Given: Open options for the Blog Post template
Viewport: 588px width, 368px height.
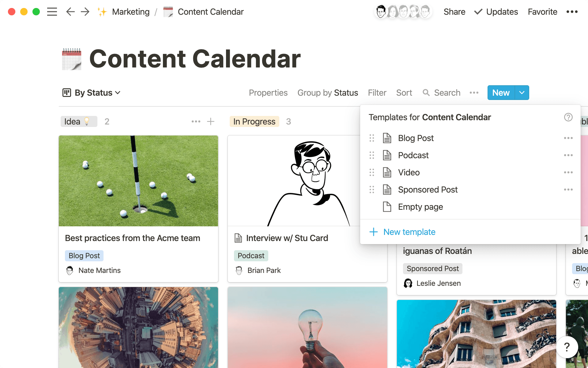Looking at the screenshot, I should click(568, 138).
